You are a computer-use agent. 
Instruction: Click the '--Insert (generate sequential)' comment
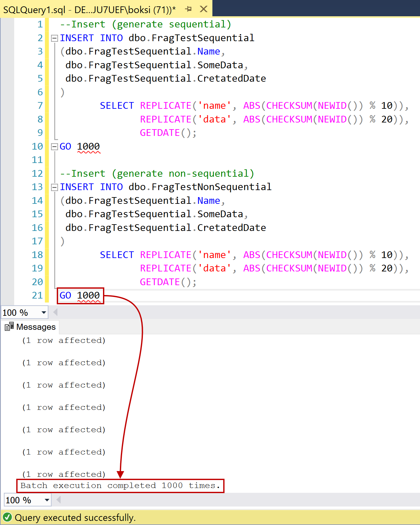(146, 24)
